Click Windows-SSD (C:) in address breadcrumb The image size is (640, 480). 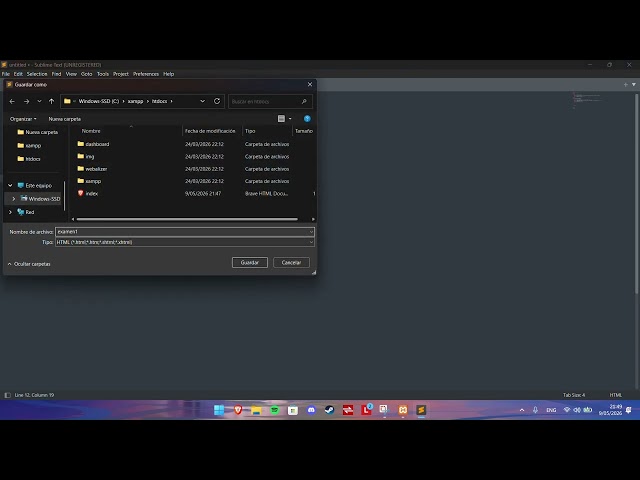pos(99,101)
